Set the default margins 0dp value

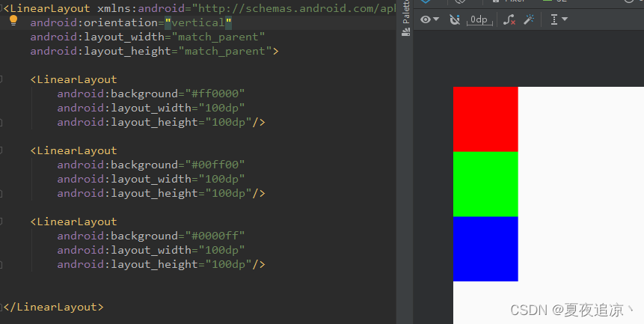479,19
